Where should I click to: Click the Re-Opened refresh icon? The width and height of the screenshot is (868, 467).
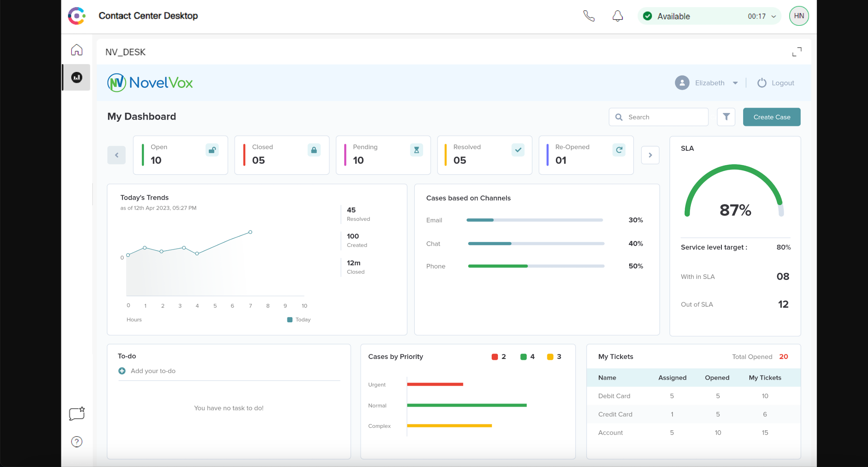[x=619, y=150]
